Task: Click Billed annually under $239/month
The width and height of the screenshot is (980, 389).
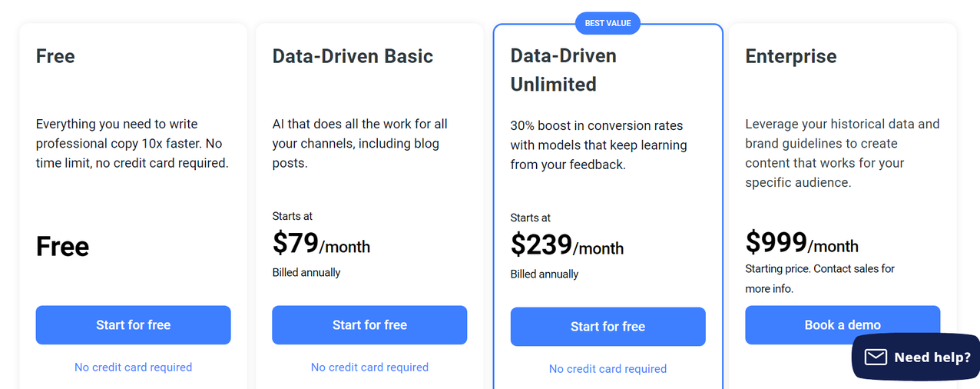Action: pyautogui.click(x=545, y=274)
